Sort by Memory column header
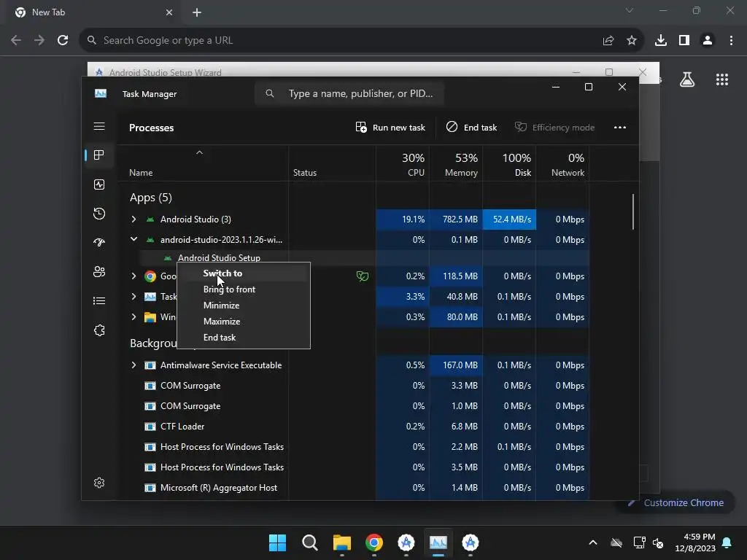747x560 pixels. pos(456,164)
